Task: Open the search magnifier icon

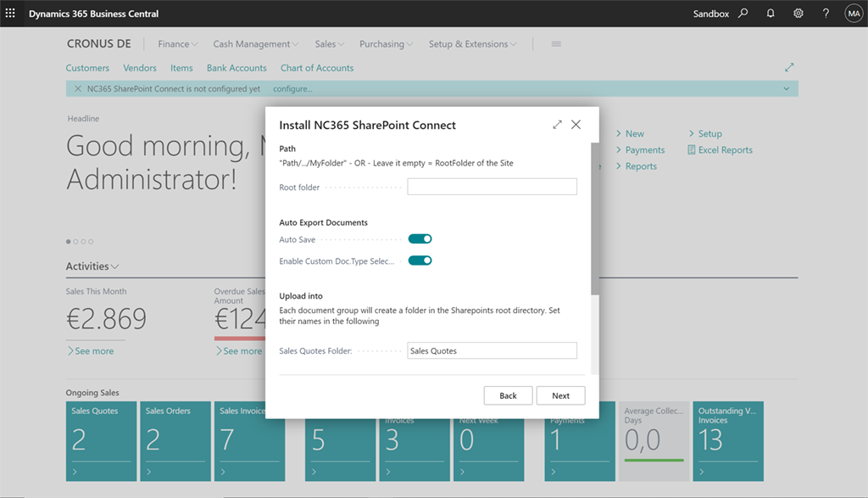Action: click(x=743, y=14)
